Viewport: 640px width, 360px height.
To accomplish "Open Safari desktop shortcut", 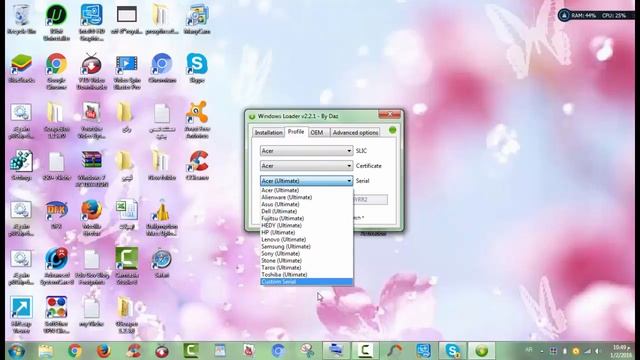I will [x=162, y=263].
